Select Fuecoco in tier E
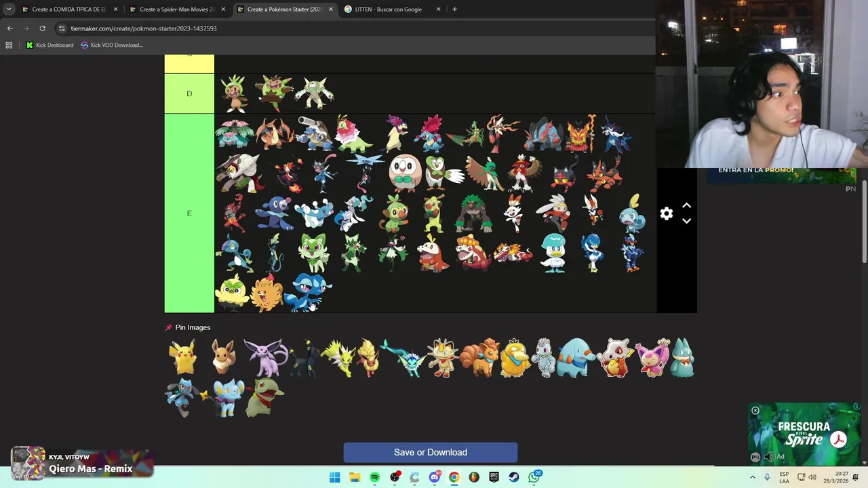Screen dimensions: 868x488 tap(433, 253)
